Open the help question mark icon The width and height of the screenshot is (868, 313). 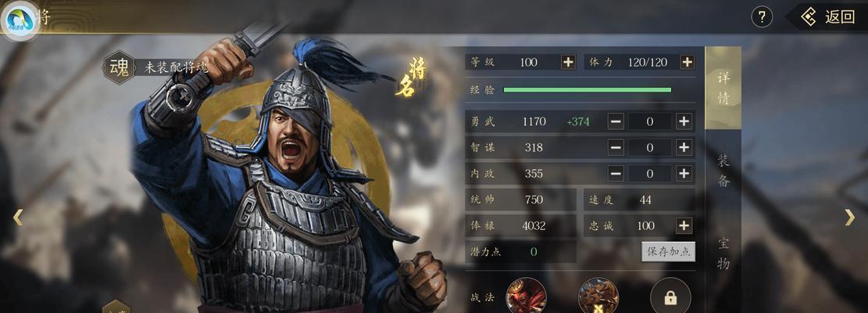coord(762,16)
